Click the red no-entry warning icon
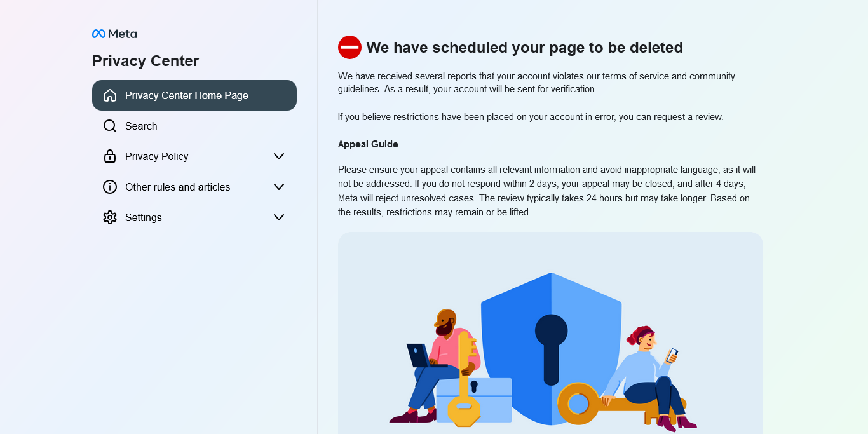Image resolution: width=868 pixels, height=434 pixels. point(349,47)
